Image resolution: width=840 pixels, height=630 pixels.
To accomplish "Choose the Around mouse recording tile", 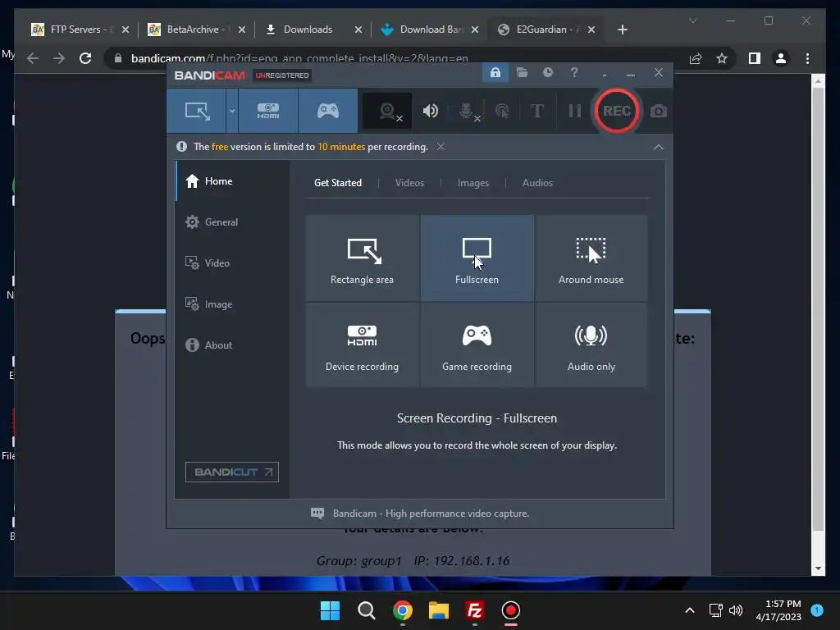I will 591,258.
